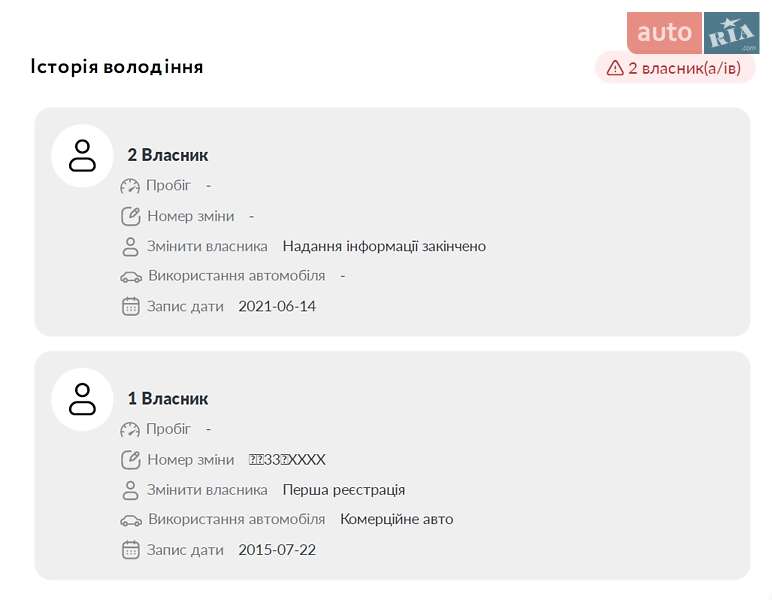
Task: Click the person icon by Змінити власника in 2 Власник
Action: [130, 246]
